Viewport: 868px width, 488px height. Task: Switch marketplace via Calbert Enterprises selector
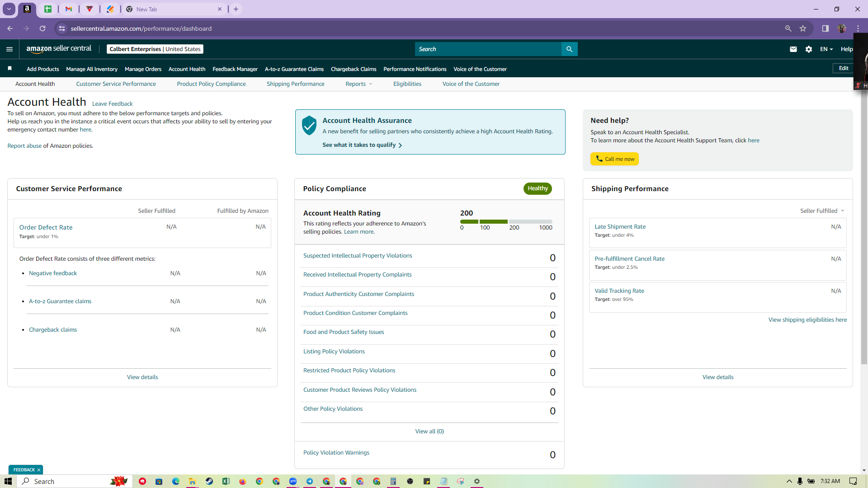coord(155,49)
